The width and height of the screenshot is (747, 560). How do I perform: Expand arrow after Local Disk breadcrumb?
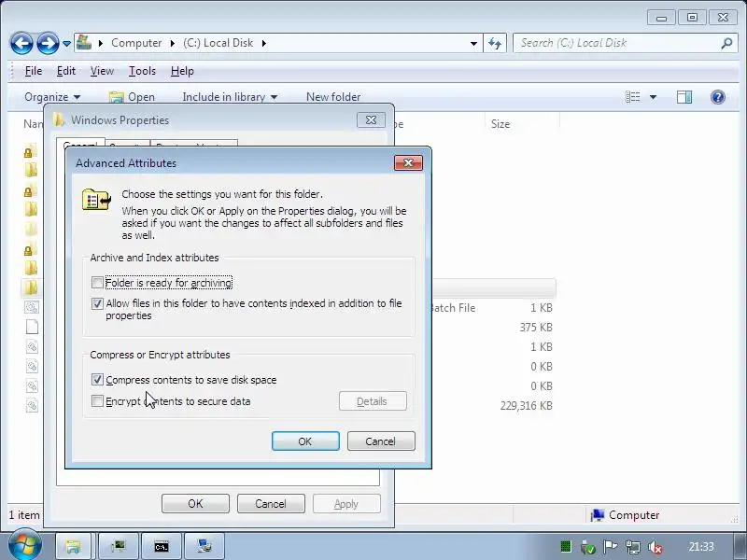[x=263, y=43]
